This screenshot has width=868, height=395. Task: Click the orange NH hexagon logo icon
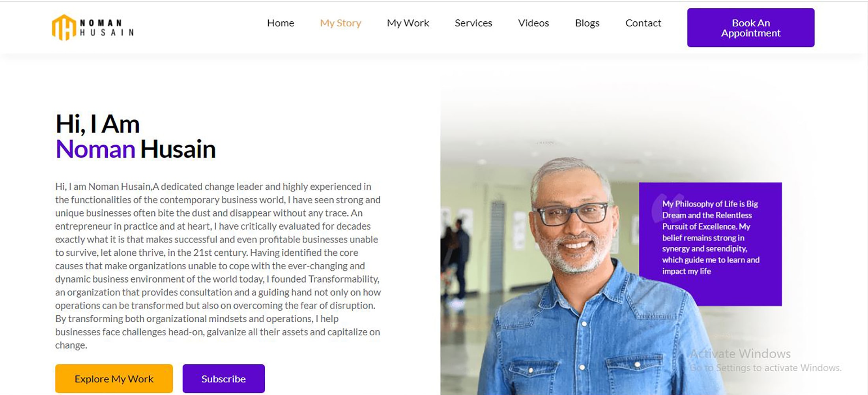coord(64,28)
